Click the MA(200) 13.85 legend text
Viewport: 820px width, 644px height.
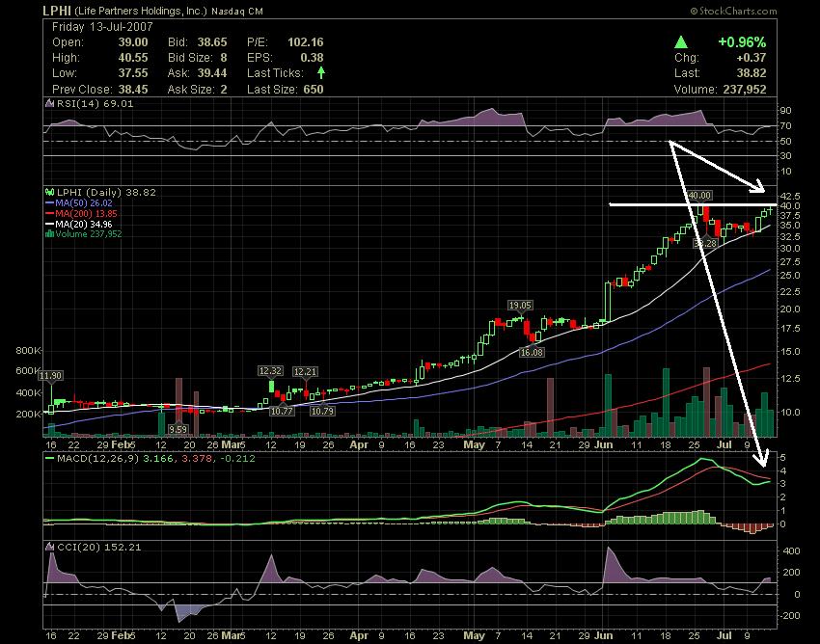tap(86, 214)
